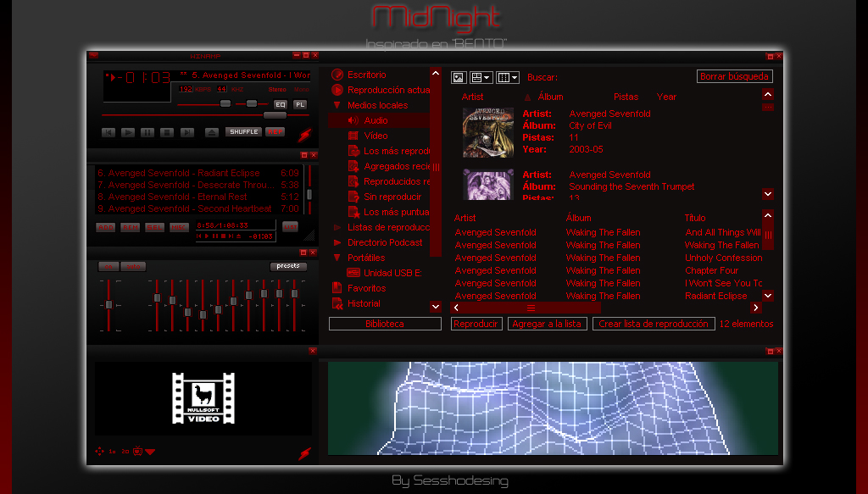Pause playback in the main player

[x=147, y=132]
